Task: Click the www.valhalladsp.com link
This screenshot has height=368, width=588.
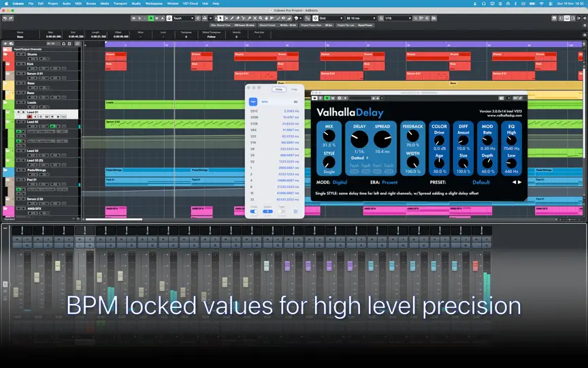Action: [x=504, y=116]
